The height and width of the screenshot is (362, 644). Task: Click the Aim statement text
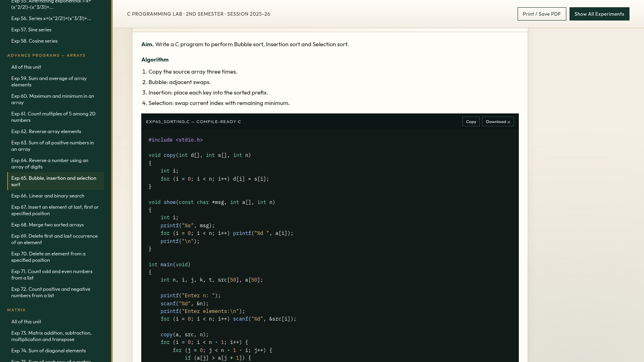(245, 44)
